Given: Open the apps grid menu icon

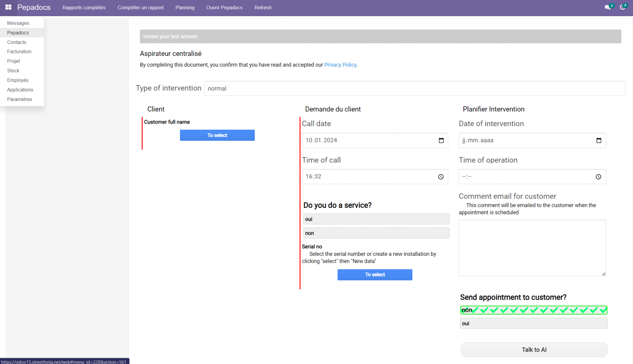Looking at the screenshot, I should tap(8, 7).
